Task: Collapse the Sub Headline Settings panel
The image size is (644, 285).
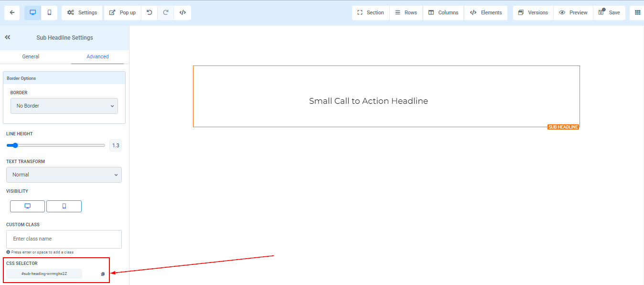Action: click(x=8, y=37)
